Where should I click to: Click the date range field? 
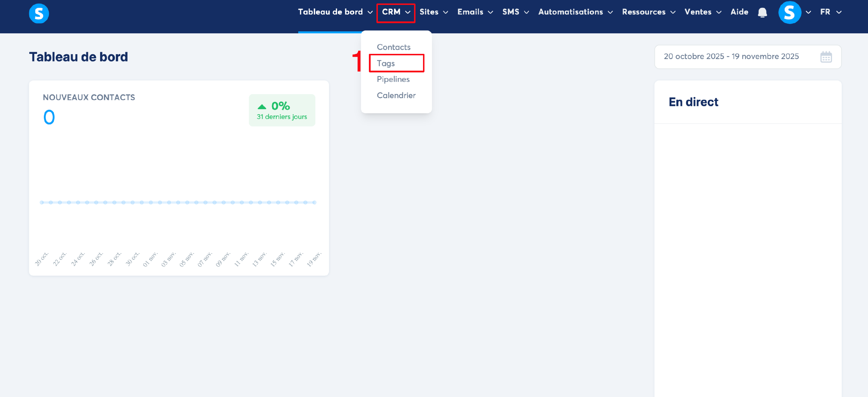(731, 56)
